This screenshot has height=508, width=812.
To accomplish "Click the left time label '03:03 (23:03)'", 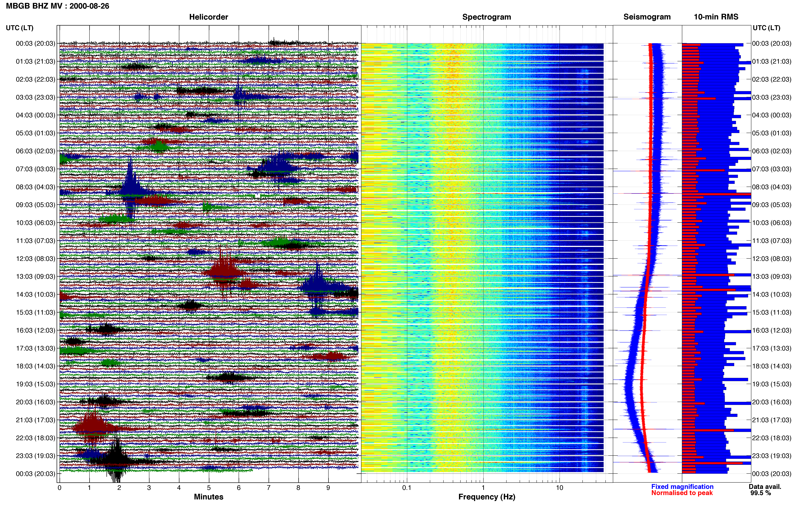I will [x=35, y=97].
